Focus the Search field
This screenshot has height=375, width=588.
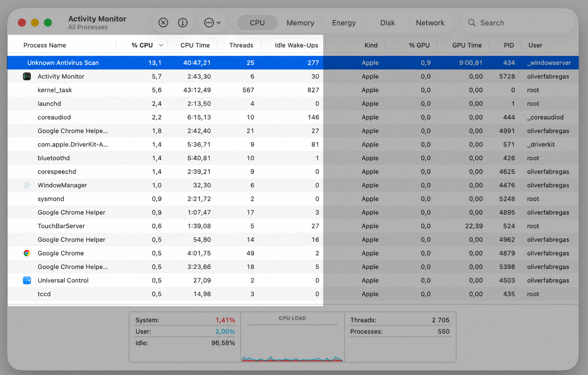(x=518, y=23)
